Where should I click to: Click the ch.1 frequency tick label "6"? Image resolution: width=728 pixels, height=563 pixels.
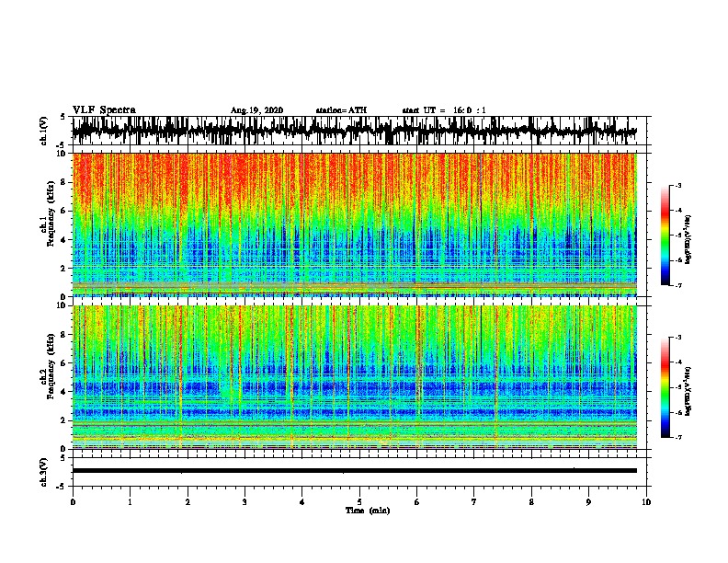click(63, 211)
